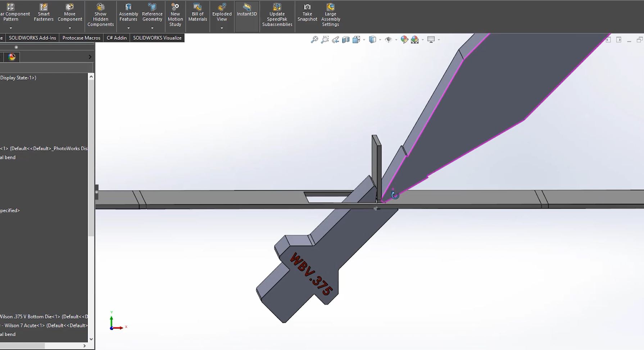644x350 pixels.
Task: Expand the Exploded View dropdown arrow
Action: pos(222,28)
